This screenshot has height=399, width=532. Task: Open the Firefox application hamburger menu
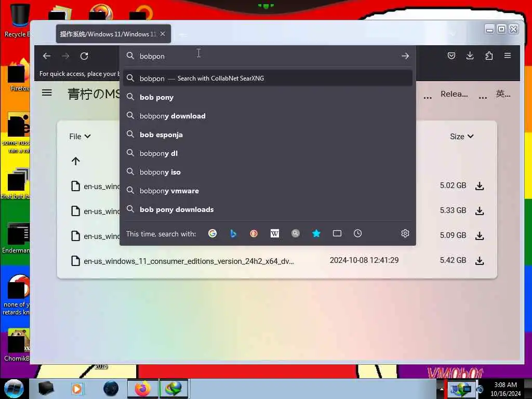(x=508, y=56)
